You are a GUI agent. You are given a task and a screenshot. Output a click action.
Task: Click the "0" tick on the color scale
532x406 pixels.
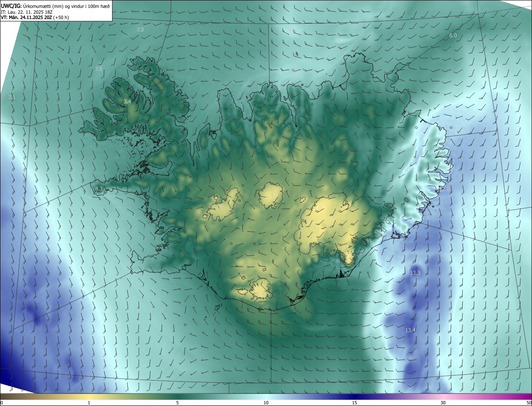click(2, 403)
